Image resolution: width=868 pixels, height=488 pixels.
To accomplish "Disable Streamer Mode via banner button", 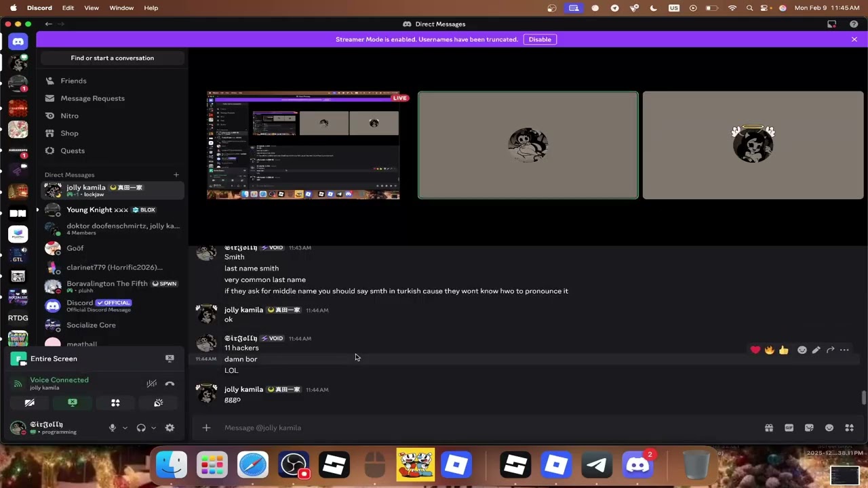I will (540, 39).
